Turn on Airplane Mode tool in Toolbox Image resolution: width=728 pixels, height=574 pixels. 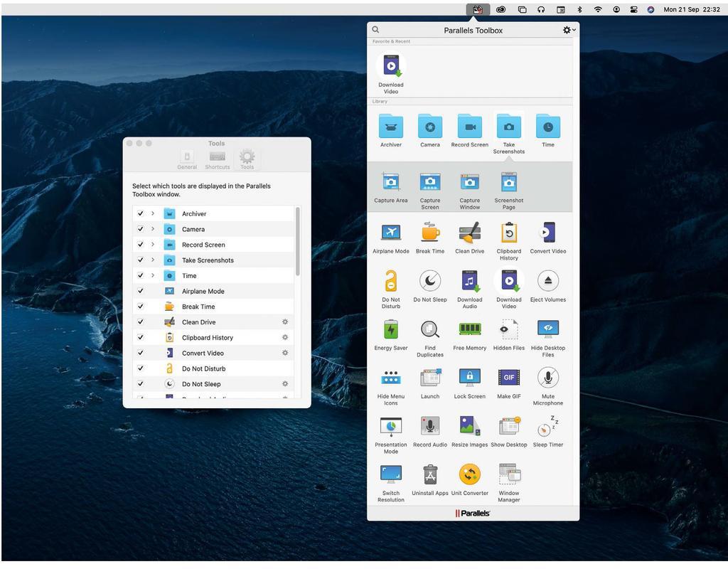(x=391, y=233)
